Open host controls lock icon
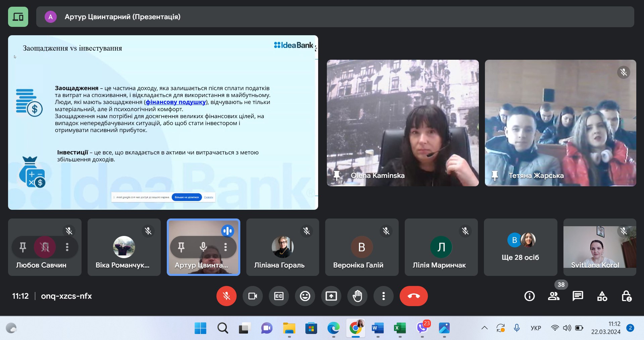Image resolution: width=644 pixels, height=340 pixels. click(626, 296)
